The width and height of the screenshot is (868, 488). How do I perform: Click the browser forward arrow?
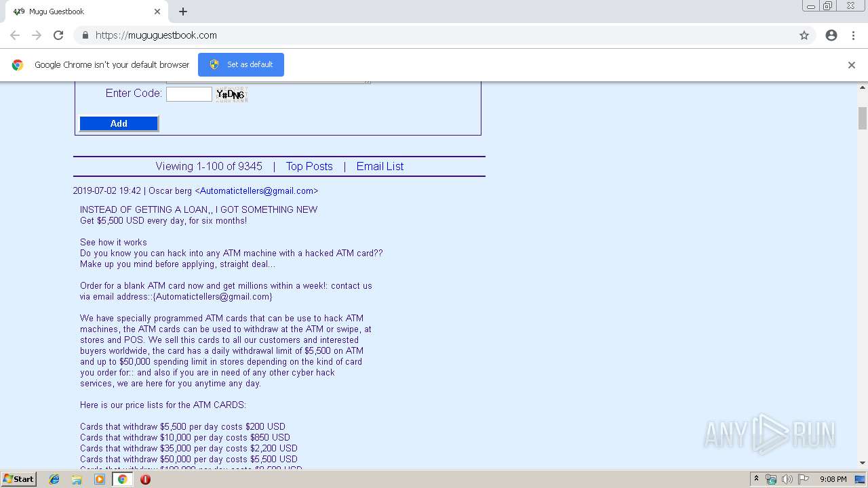37,35
